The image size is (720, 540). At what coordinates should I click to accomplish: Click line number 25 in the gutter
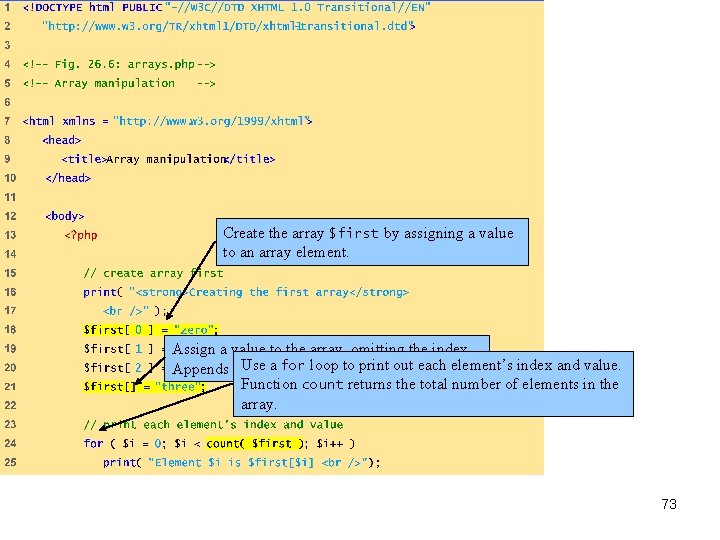(x=10, y=462)
